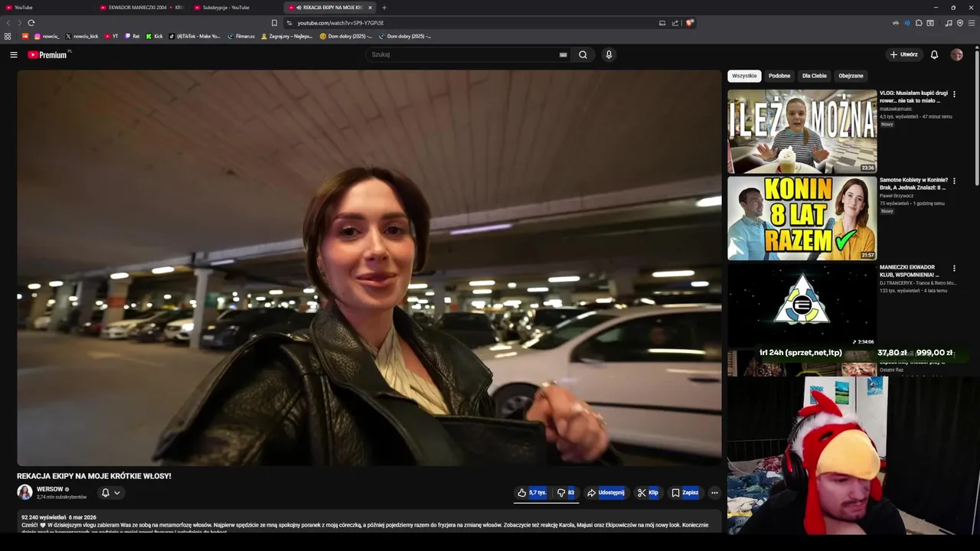The image size is (980, 551).
Task: Open the ILEŻ MOŻNA video thumbnail
Action: [802, 131]
